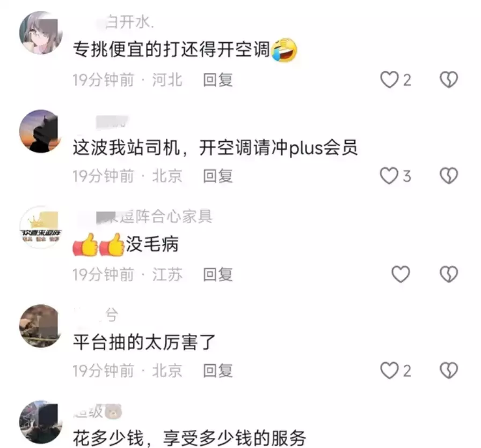Select comment text 花多少钱，享受多少钱的服务
This screenshot has height=448, width=481.
[x=190, y=438]
